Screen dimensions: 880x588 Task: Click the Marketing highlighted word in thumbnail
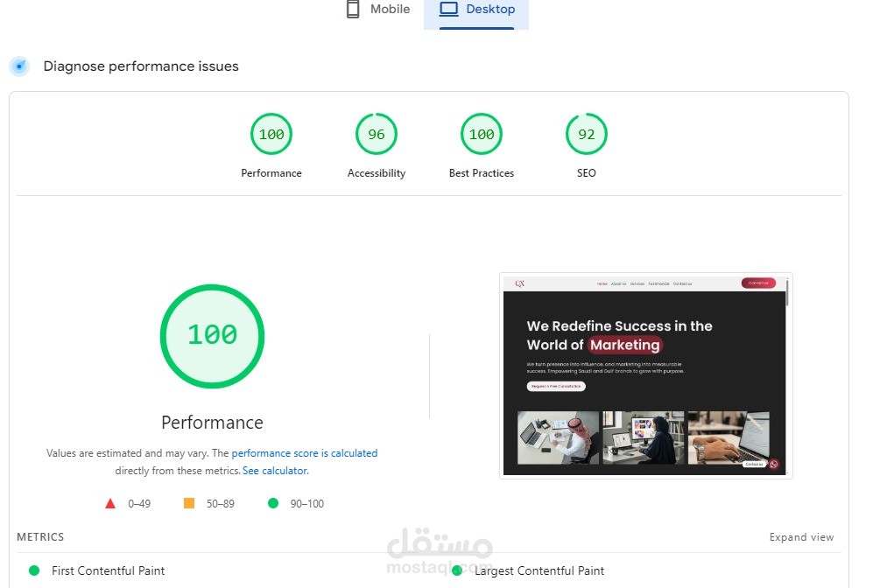[625, 345]
